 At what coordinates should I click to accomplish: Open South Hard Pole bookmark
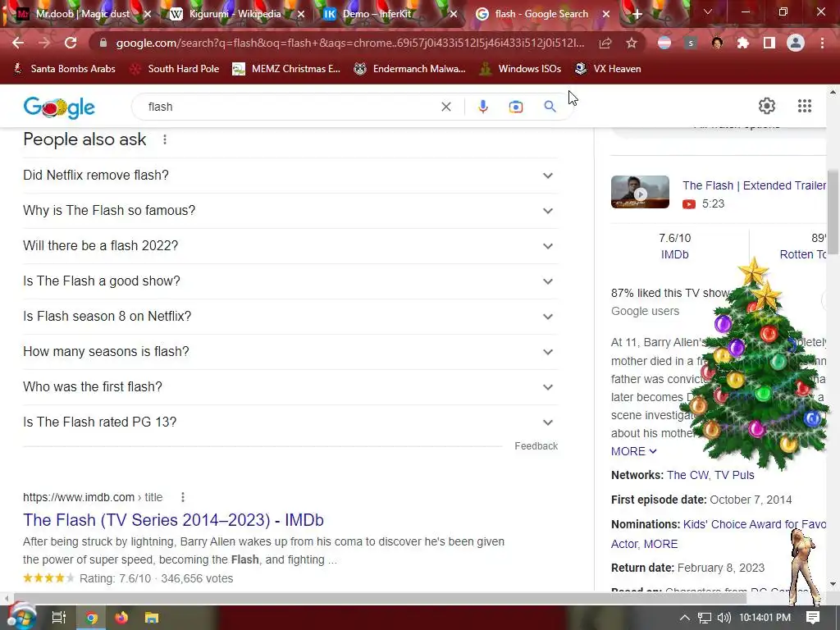176,69
